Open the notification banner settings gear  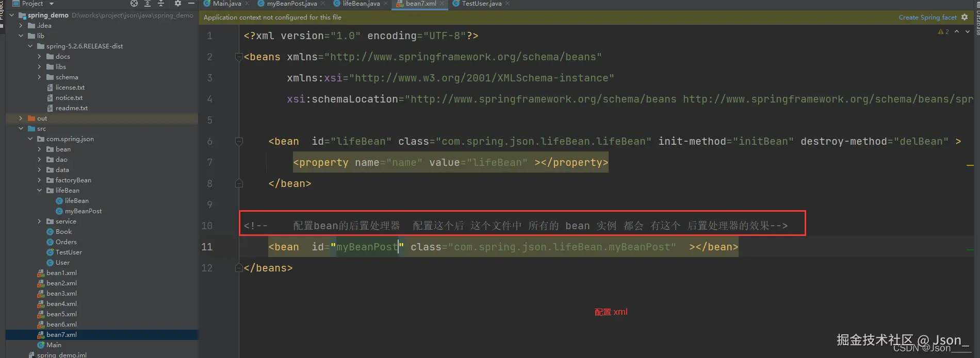tap(965, 17)
